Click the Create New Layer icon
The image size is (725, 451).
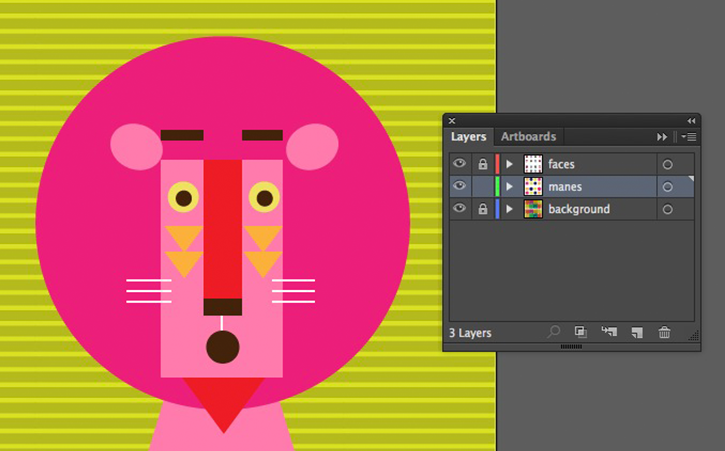click(x=637, y=332)
